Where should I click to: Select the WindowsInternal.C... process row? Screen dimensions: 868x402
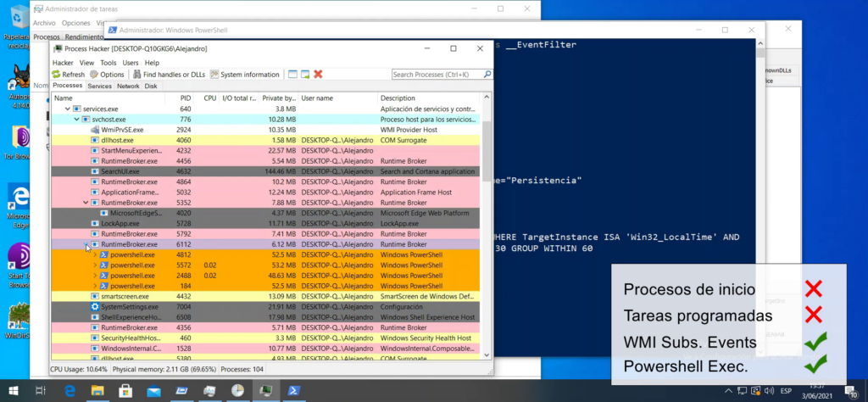(x=265, y=349)
